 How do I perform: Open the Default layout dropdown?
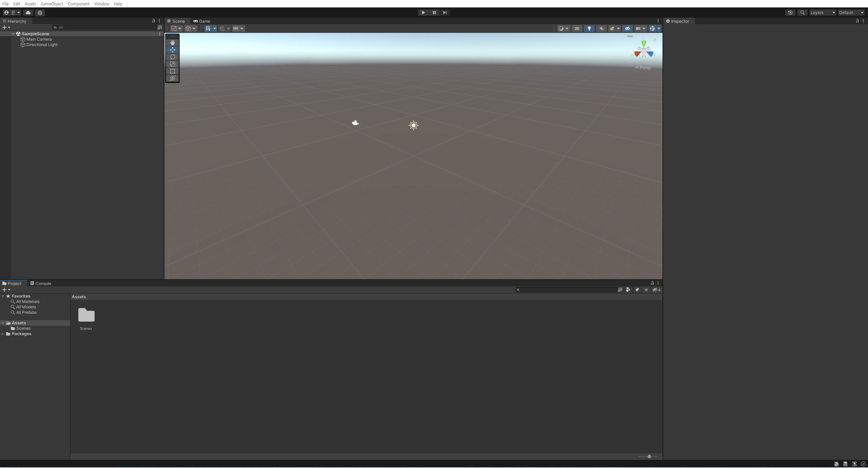[851, 13]
